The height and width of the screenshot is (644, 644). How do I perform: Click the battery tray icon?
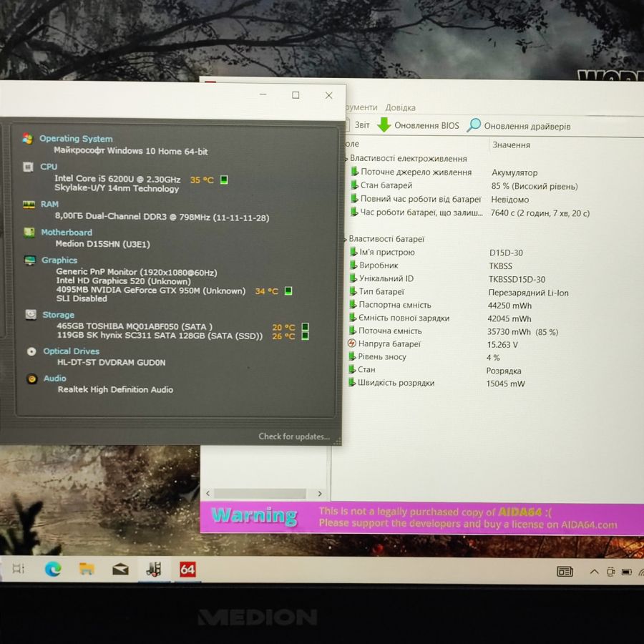tap(627, 572)
